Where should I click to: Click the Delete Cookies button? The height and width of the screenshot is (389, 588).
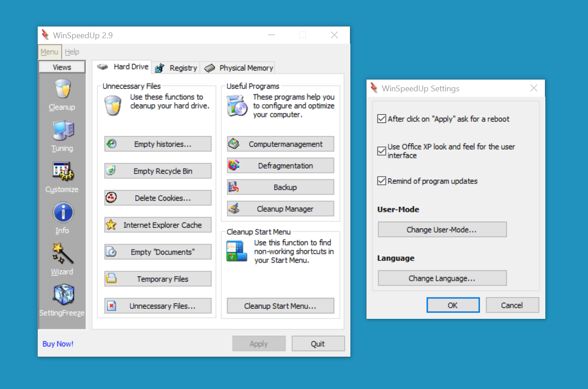[158, 198]
